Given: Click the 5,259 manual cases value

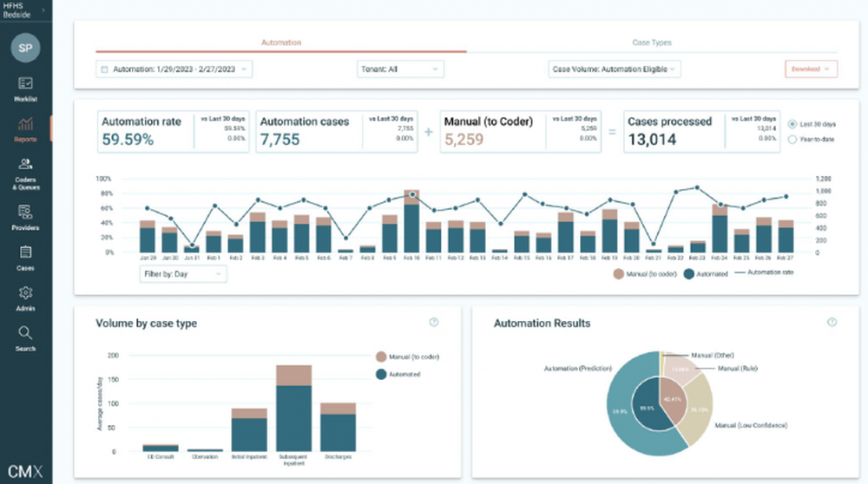Looking at the screenshot, I should click(x=464, y=140).
